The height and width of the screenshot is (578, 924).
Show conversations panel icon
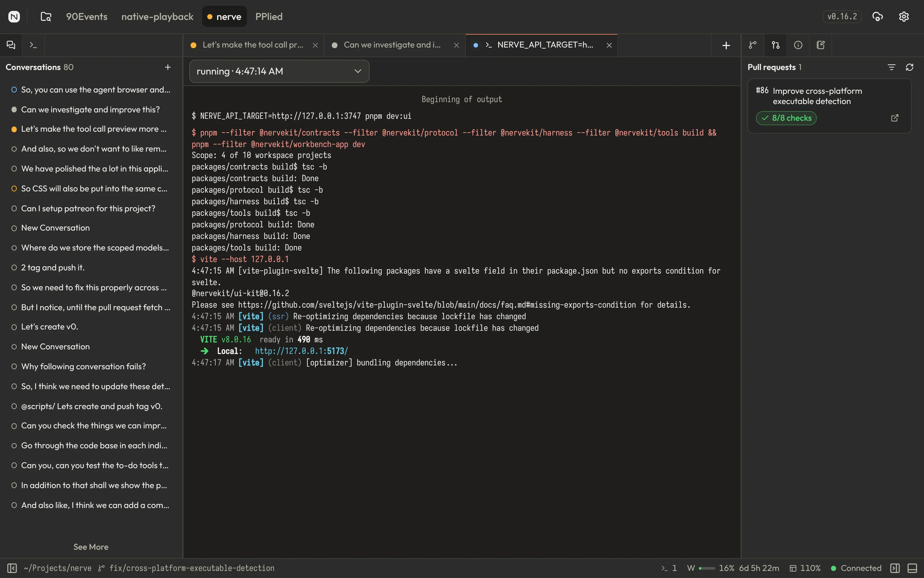tap(11, 45)
